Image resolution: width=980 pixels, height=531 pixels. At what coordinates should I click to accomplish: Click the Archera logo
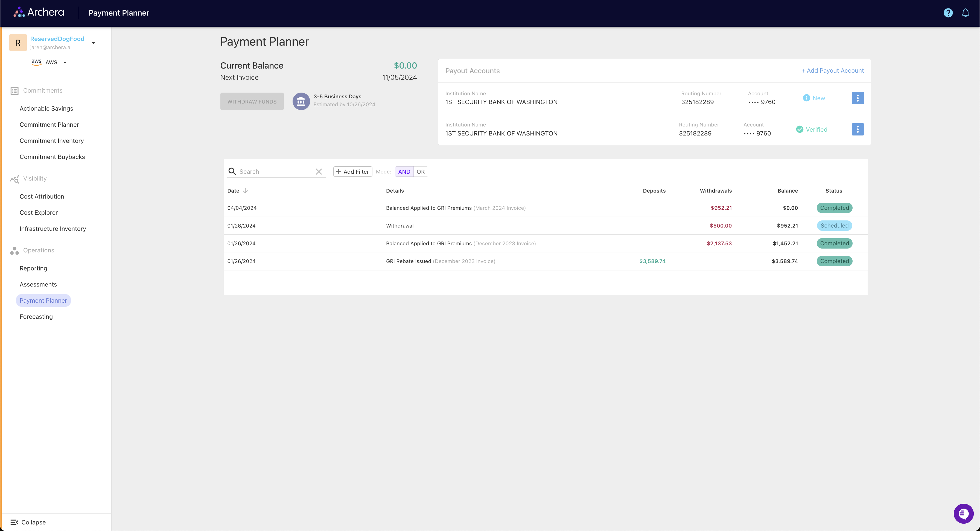pyautogui.click(x=39, y=13)
